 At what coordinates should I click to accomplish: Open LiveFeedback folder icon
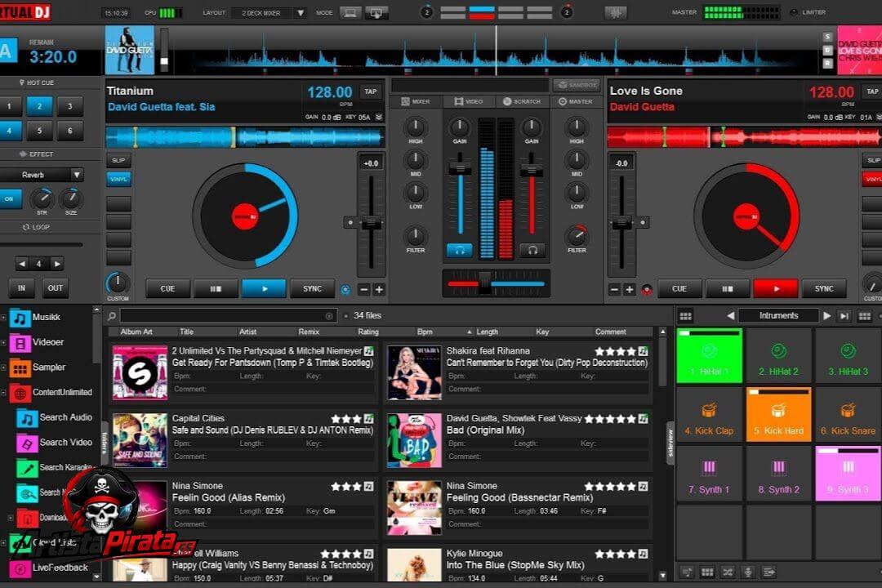(20, 568)
